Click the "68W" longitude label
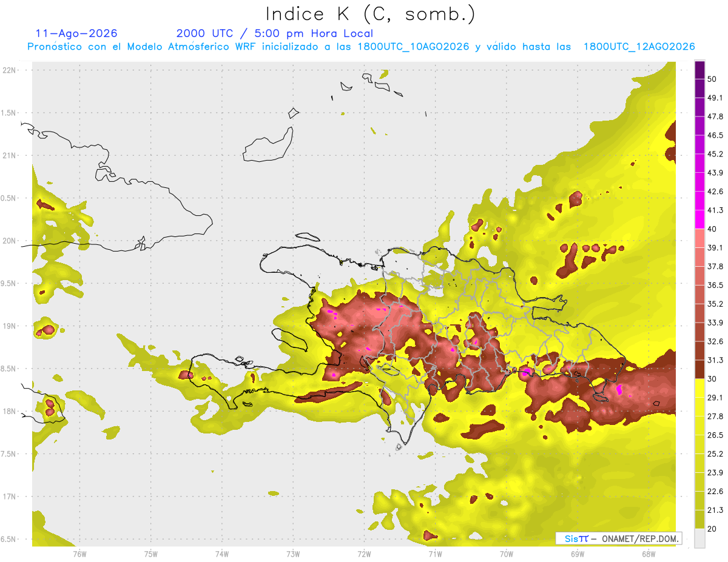 pos(649,554)
